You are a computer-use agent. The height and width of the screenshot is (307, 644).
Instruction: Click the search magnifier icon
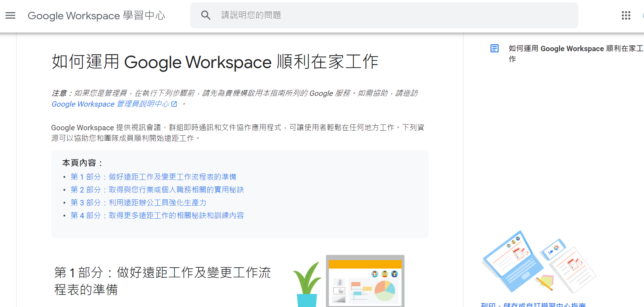pyautogui.click(x=206, y=15)
